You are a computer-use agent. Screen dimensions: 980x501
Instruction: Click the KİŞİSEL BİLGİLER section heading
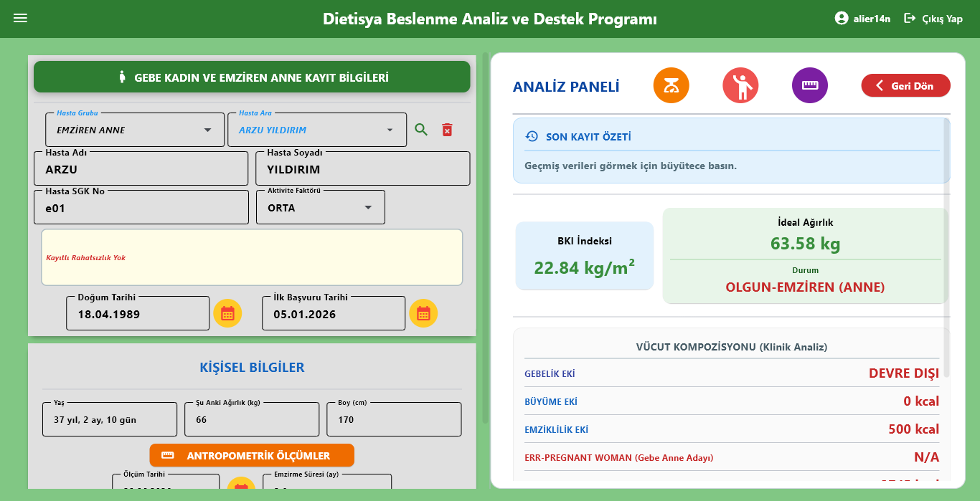pos(252,368)
